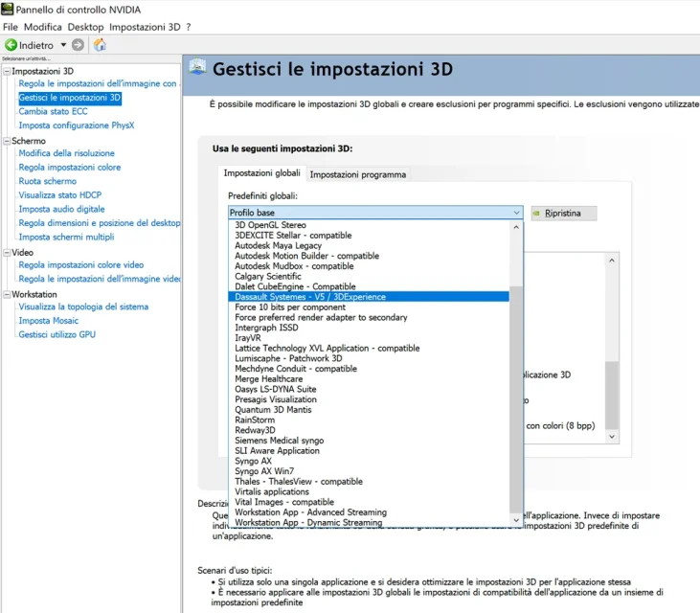Switch to Impostazioni globali tab

(x=262, y=173)
